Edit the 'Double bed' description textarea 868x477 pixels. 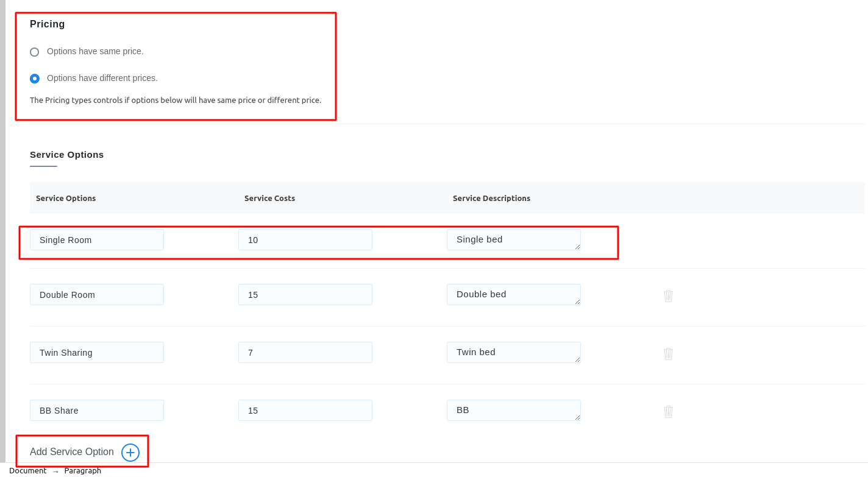click(514, 294)
